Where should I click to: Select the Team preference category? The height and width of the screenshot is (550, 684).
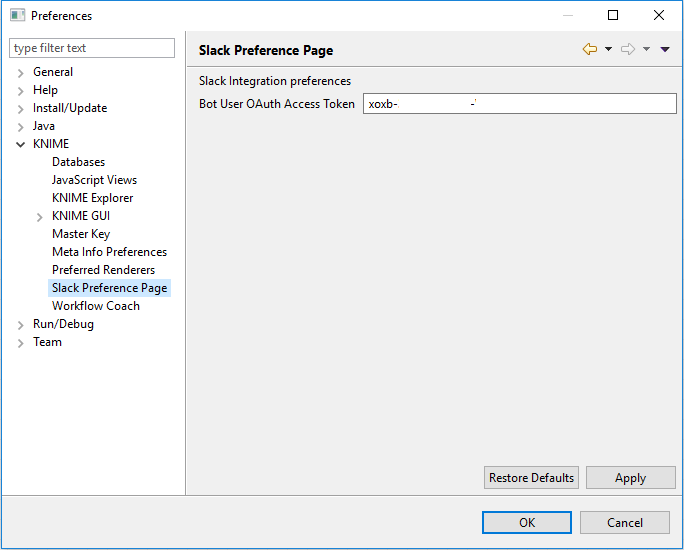pos(47,342)
